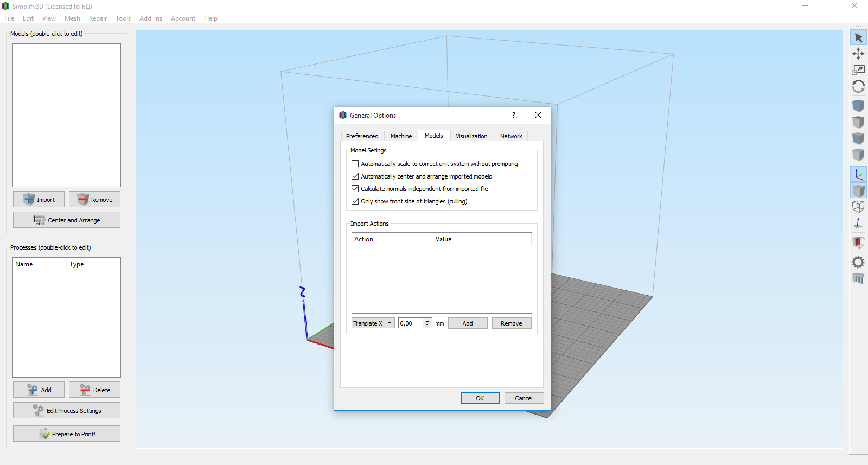Switch to the Visualization tab
Screen dimensions: 868x465
(x=471, y=136)
